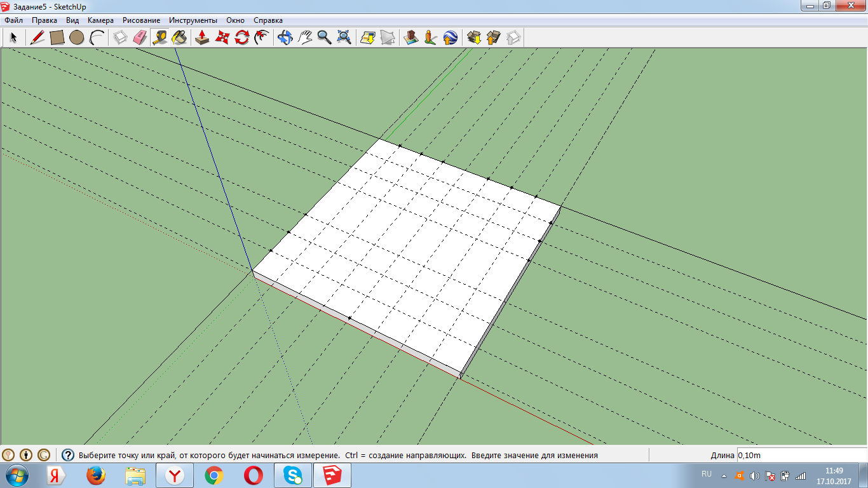The width and height of the screenshot is (868, 488).
Task: Show hidden system tray icons
Action: click(x=724, y=475)
